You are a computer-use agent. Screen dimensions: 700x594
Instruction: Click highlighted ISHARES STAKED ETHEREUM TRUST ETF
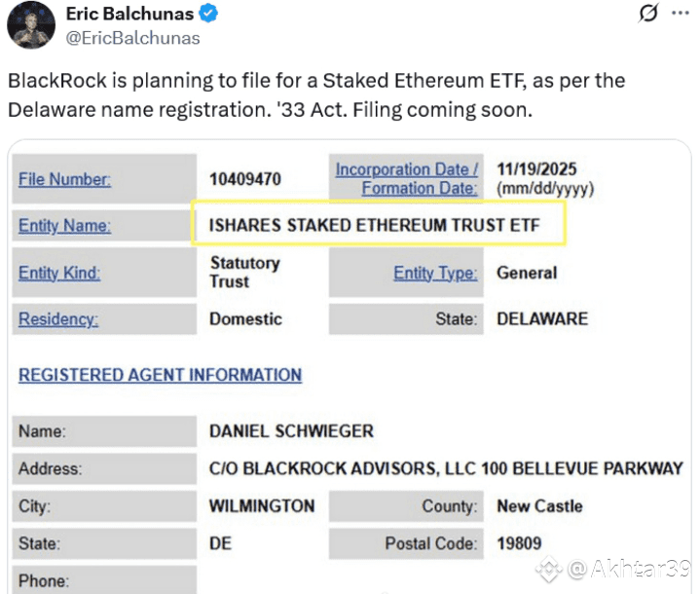[x=374, y=226]
